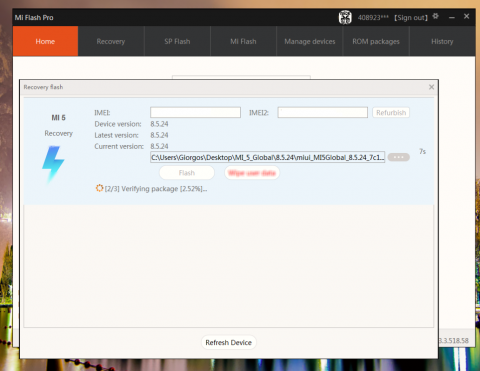Click the Flash button
This screenshot has width=480, height=371.
187,173
